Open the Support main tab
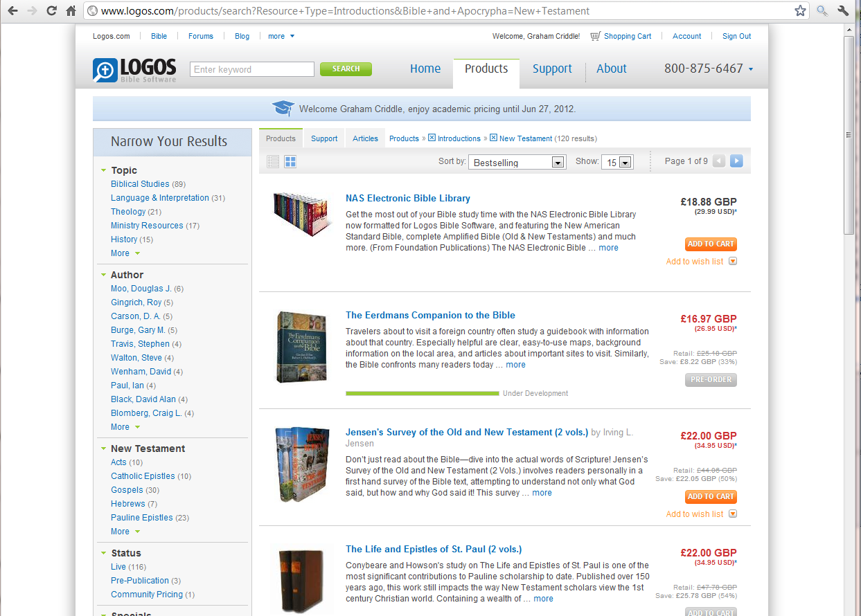The image size is (861, 616). click(552, 69)
